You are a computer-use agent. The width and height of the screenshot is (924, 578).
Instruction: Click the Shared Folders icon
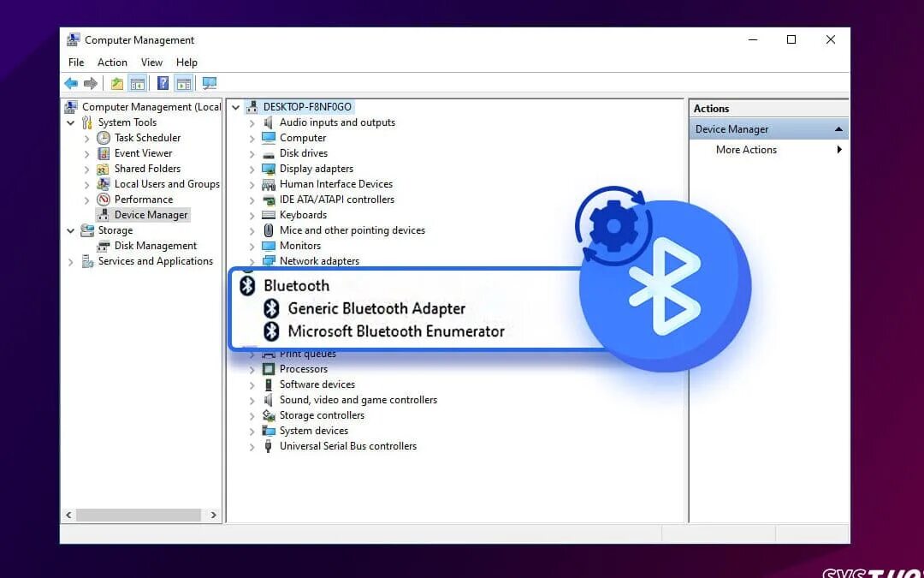pyautogui.click(x=104, y=169)
